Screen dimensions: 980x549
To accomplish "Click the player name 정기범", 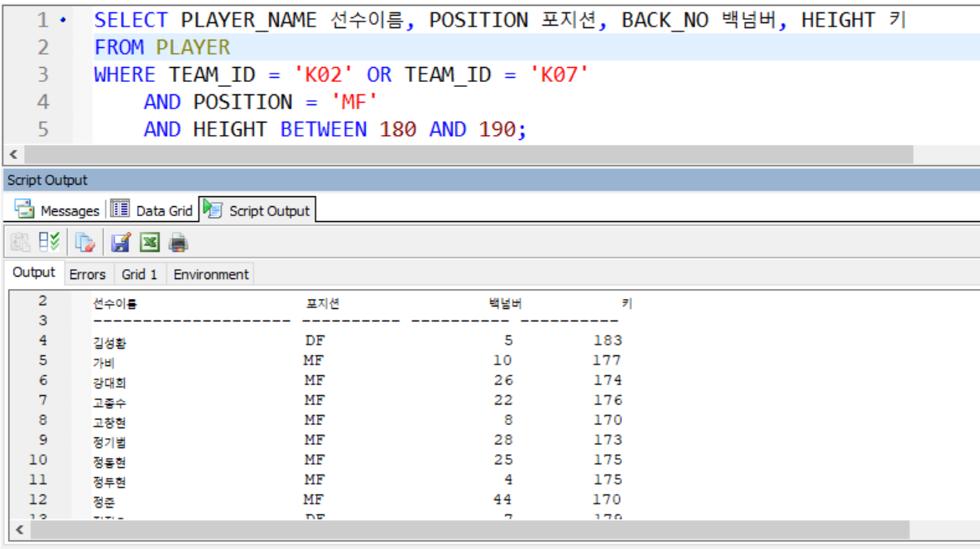I will (109, 442).
